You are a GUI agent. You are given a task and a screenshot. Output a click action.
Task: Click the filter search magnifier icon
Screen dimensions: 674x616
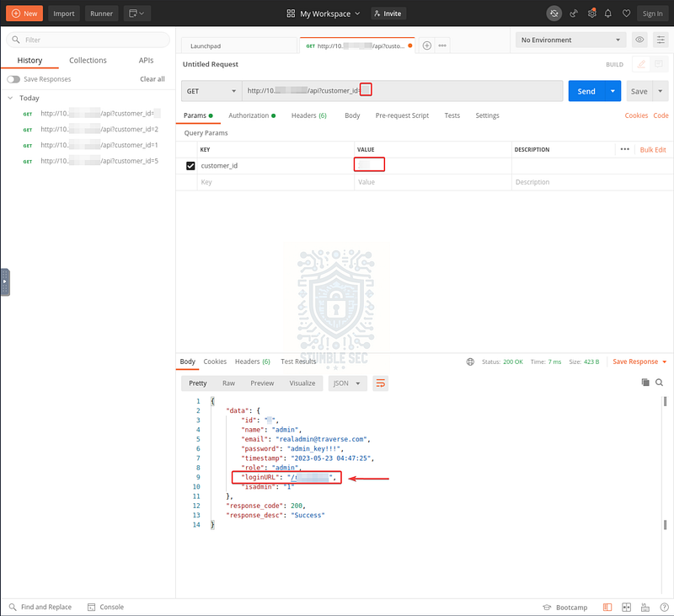16,40
